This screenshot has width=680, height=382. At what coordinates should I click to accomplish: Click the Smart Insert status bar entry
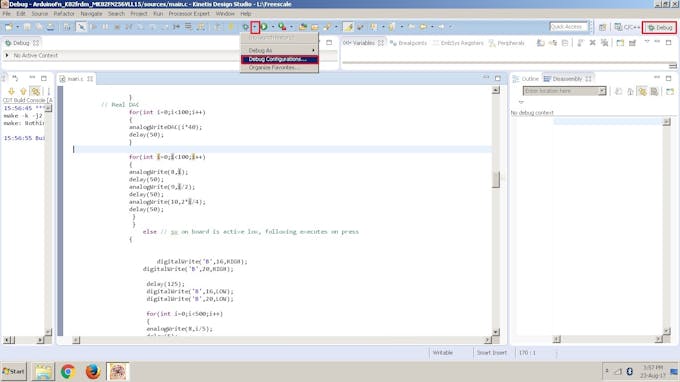click(492, 353)
